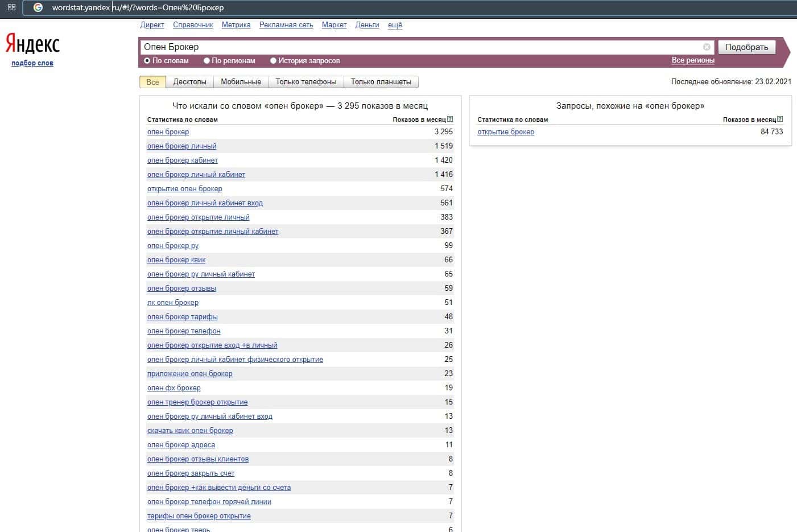Switch to the Только телефоны tab
This screenshot has height=532, width=797.
tap(305, 82)
